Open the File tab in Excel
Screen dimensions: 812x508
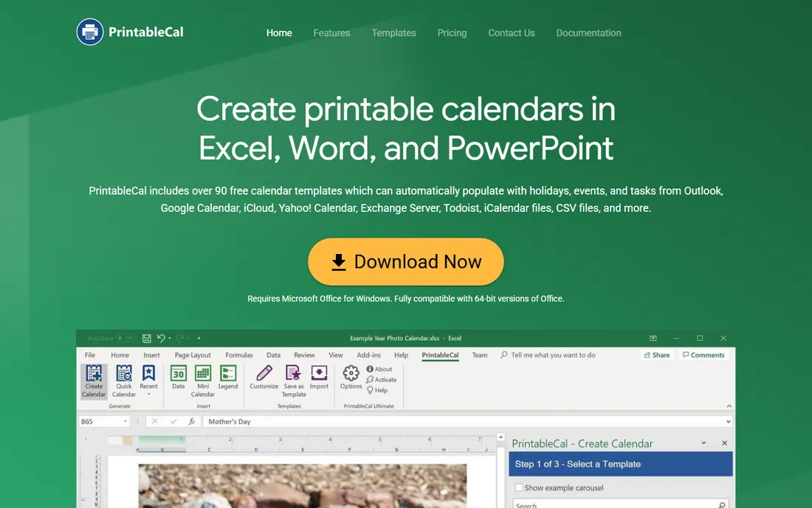click(x=89, y=355)
